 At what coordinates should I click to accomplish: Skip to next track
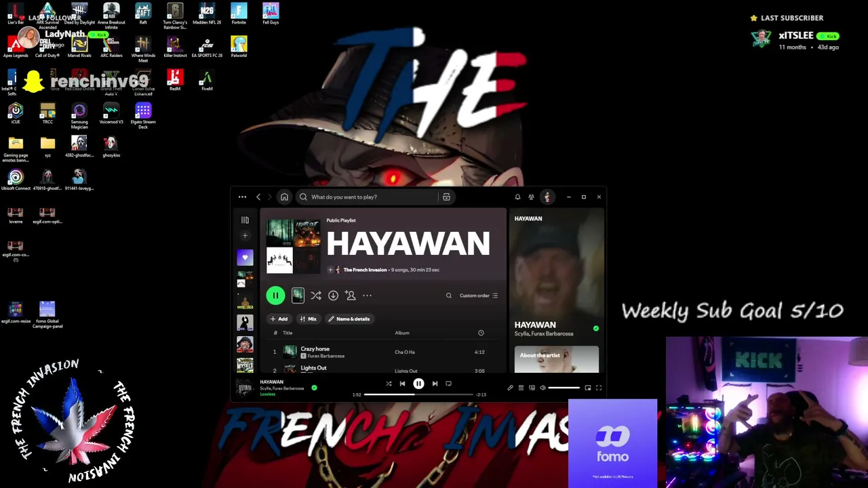(x=435, y=384)
